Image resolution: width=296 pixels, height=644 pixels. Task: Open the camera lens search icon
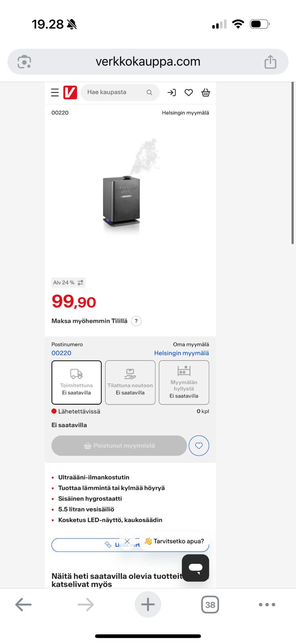click(24, 62)
